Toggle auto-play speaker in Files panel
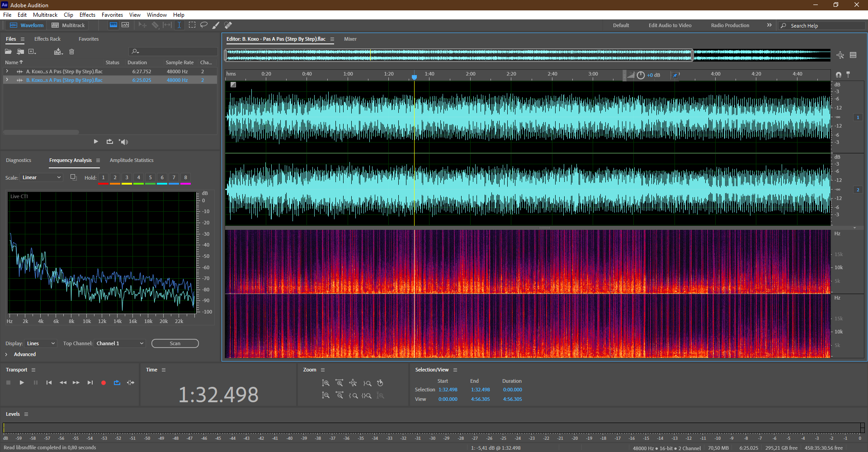This screenshot has width=868, height=452. pos(123,142)
